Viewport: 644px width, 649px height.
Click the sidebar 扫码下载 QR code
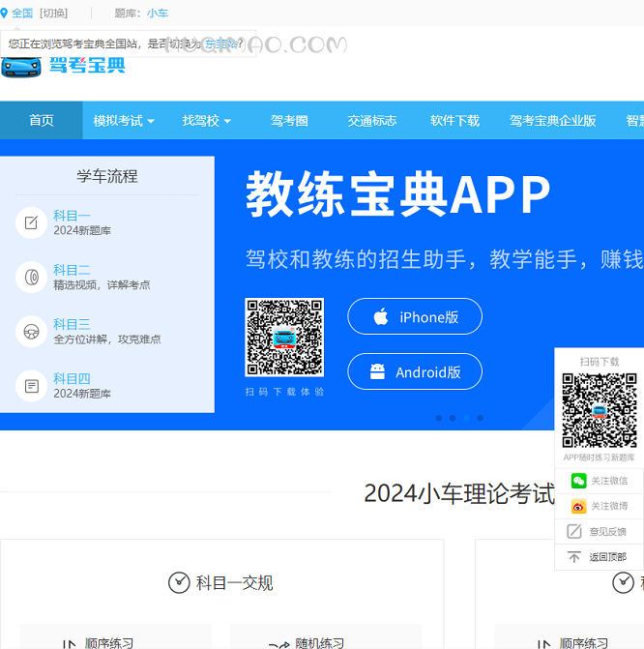(600, 410)
